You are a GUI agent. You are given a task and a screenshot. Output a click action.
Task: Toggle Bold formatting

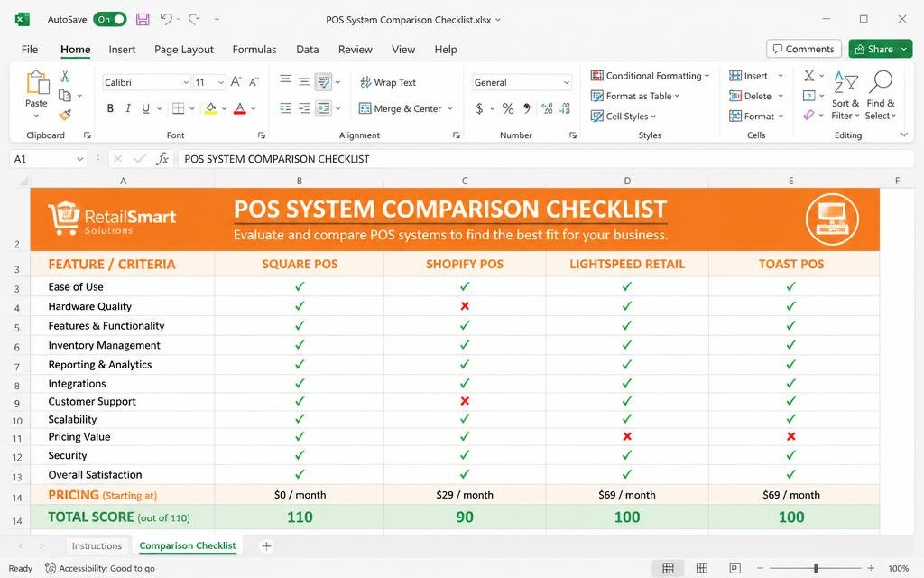110,108
